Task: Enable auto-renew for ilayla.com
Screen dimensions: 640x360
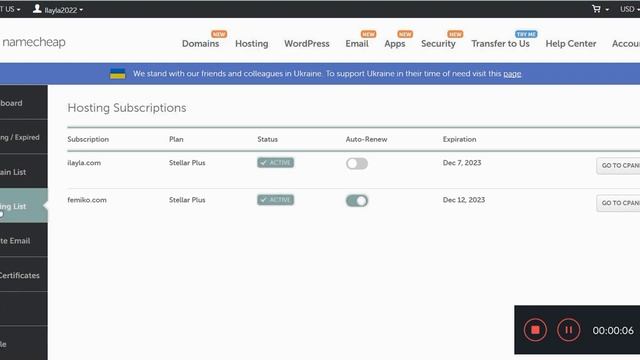Action: tap(357, 164)
